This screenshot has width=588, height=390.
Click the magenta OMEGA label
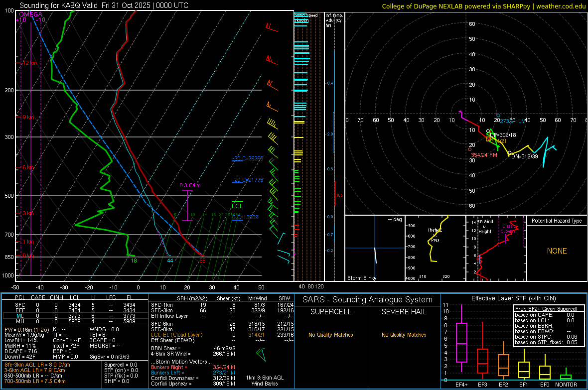click(30, 14)
